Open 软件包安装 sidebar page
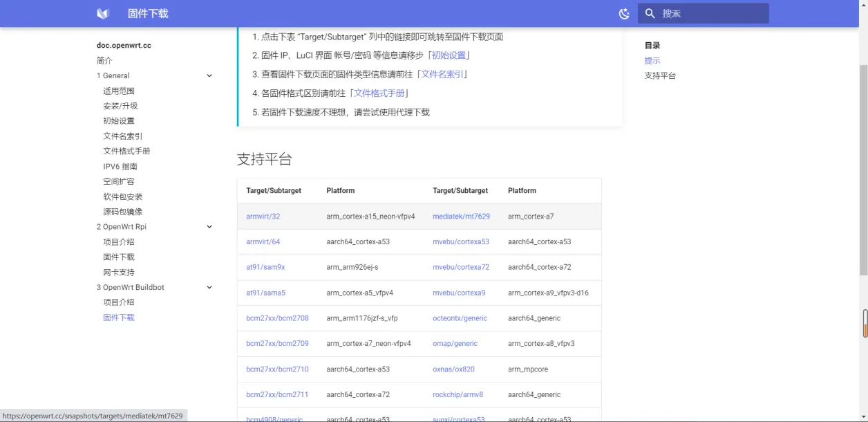The width and height of the screenshot is (868, 422). 123,197
